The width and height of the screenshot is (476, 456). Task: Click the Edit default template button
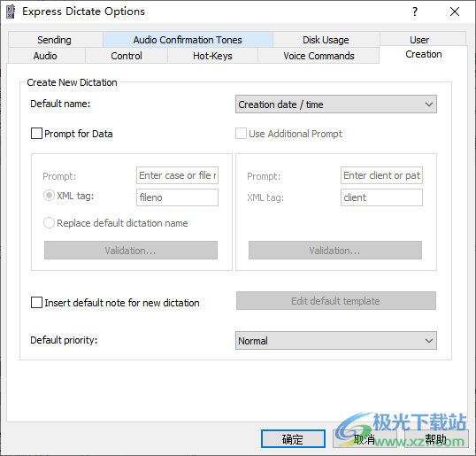coord(336,301)
